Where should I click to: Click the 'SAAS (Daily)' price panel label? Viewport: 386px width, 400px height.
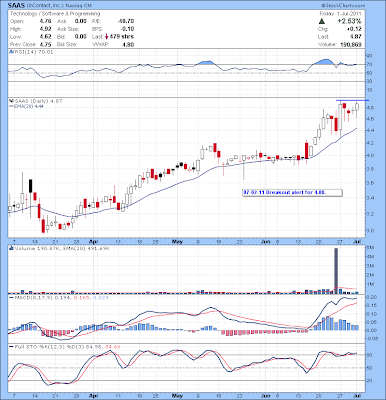pyautogui.click(x=31, y=101)
